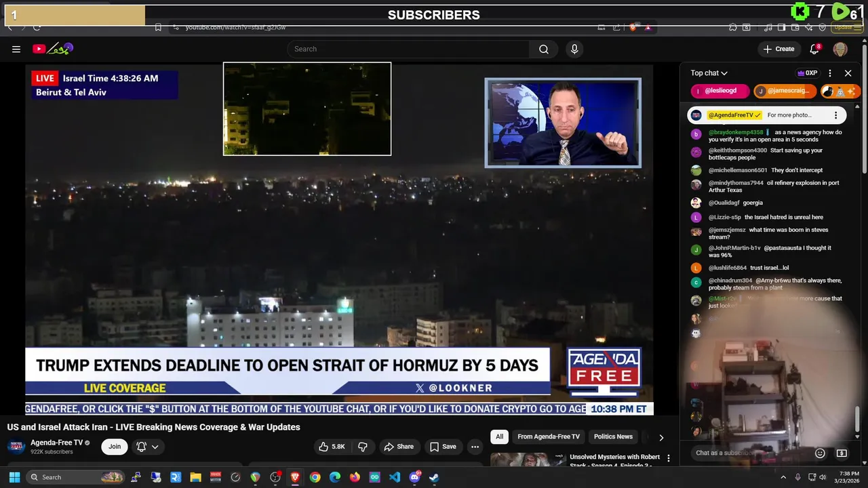Click the browser address bar URL
This screenshot has width=868, height=488.
(x=236, y=27)
